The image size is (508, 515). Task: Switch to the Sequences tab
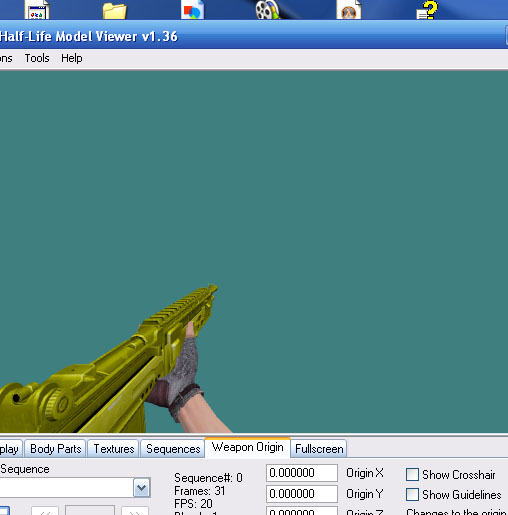tap(173, 449)
